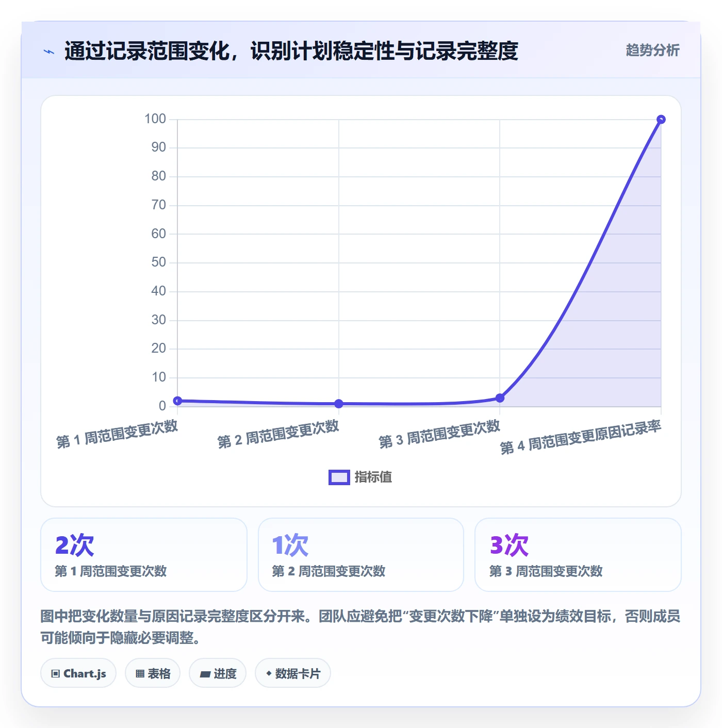Click the grid icon in the 表格 chip
The width and height of the screenshot is (722, 728).
[140, 674]
